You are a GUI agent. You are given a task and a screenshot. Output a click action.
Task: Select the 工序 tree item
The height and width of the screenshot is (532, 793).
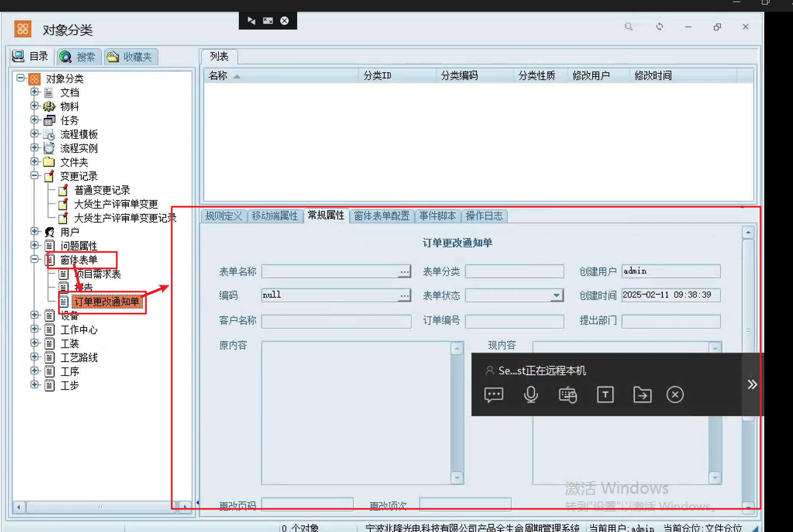70,371
